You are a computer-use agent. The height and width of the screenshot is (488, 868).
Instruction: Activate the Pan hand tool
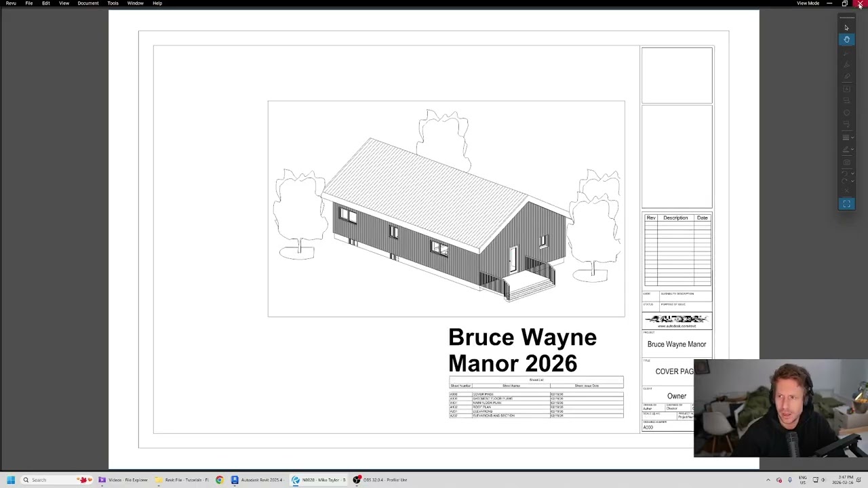click(x=846, y=40)
